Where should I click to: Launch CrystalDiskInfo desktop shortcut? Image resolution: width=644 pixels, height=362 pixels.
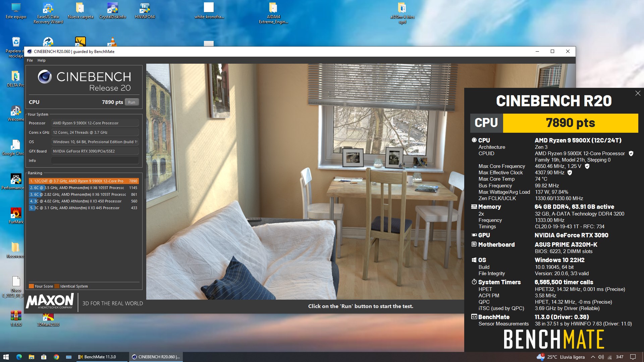coord(112,11)
